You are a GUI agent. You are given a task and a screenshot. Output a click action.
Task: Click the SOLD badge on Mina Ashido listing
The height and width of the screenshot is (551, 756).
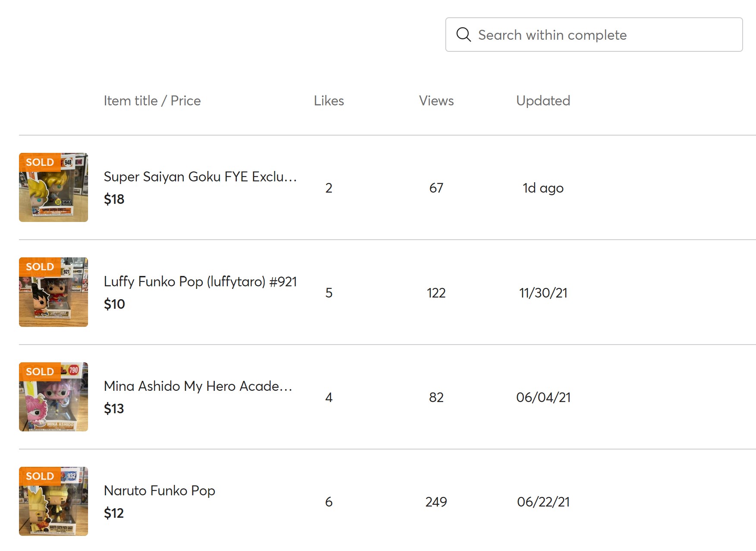(x=39, y=371)
